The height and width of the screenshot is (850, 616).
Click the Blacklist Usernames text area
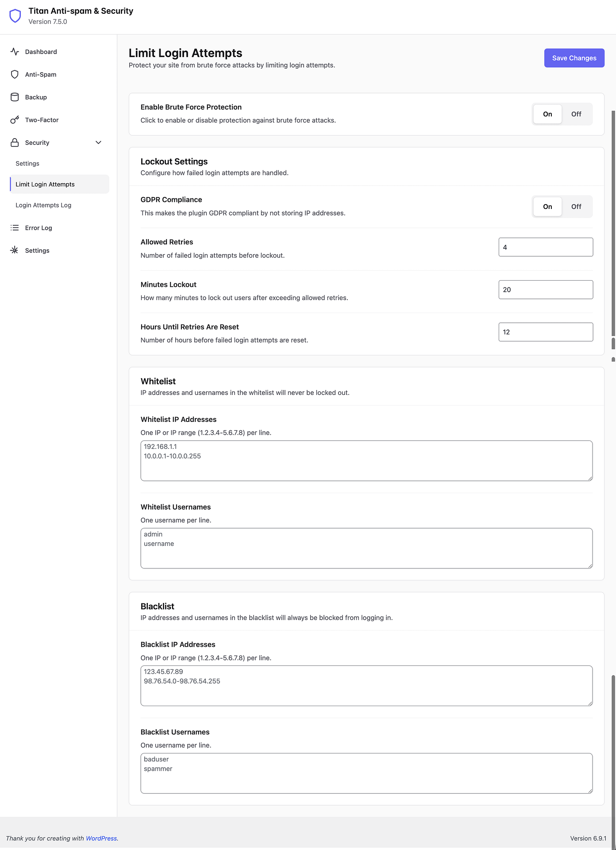click(x=366, y=773)
